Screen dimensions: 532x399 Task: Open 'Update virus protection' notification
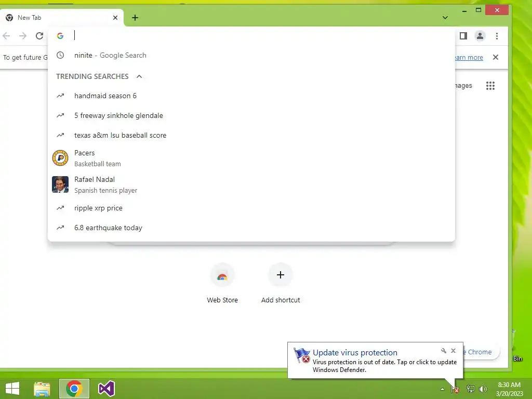pyautogui.click(x=355, y=353)
